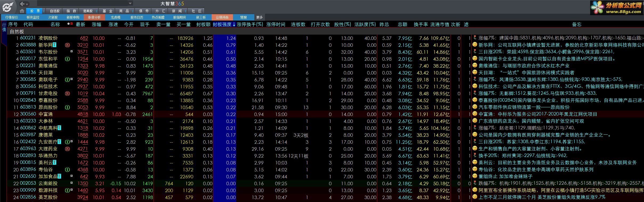Click the smiley note icon on 新华网 row
Image resolution: width=644 pixels, height=202 pixels.
tap(475, 44)
